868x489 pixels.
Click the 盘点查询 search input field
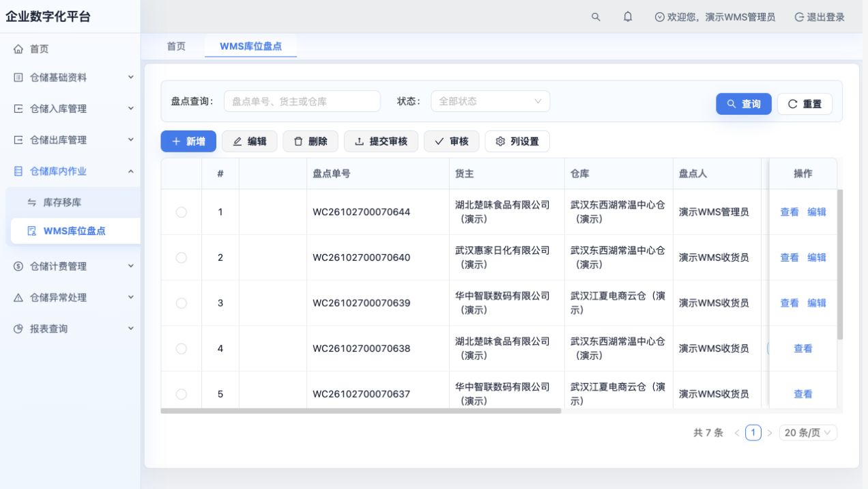coord(302,101)
